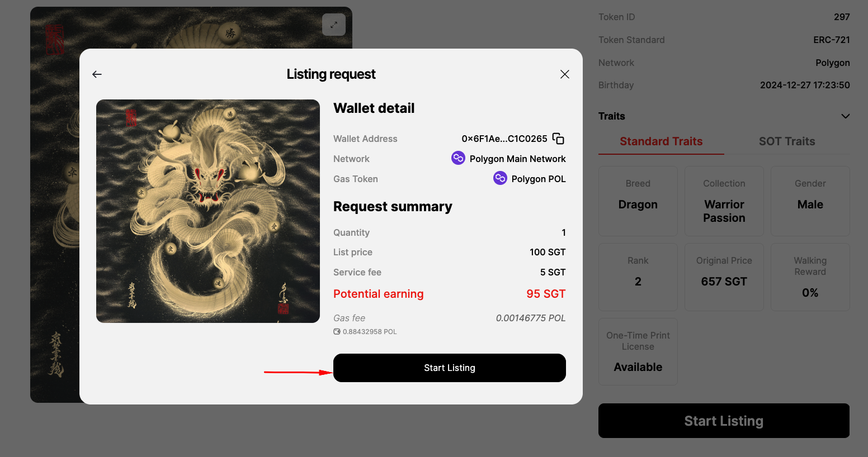Click the back arrow in Listing request dialog
Image resolution: width=868 pixels, height=457 pixels.
coord(97,74)
